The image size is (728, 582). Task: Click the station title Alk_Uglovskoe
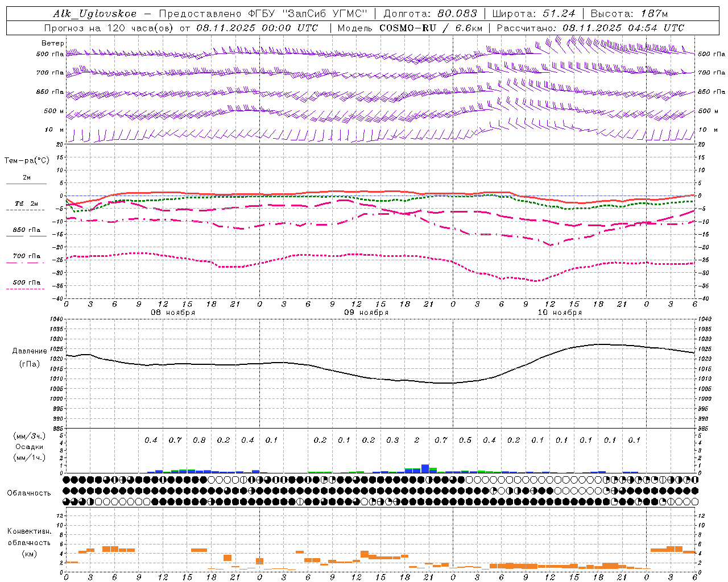coord(95,14)
